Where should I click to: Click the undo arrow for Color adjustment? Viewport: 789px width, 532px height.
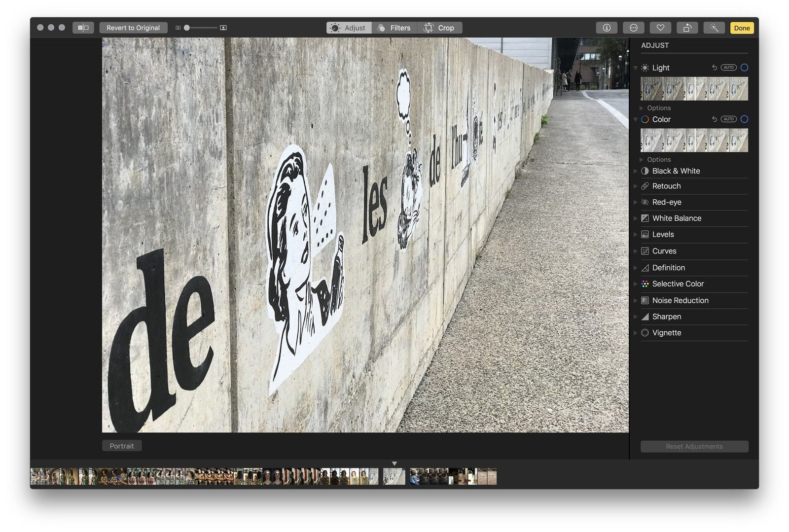click(714, 119)
